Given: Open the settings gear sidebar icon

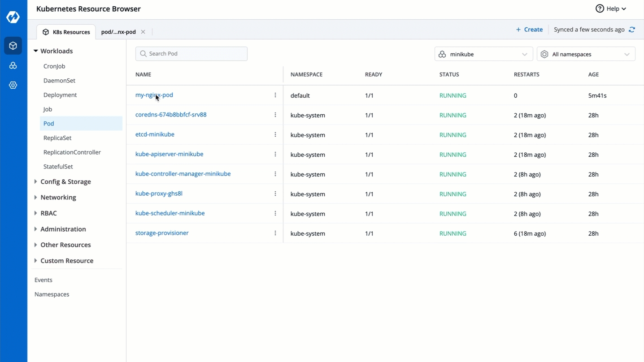Looking at the screenshot, I should (13, 85).
